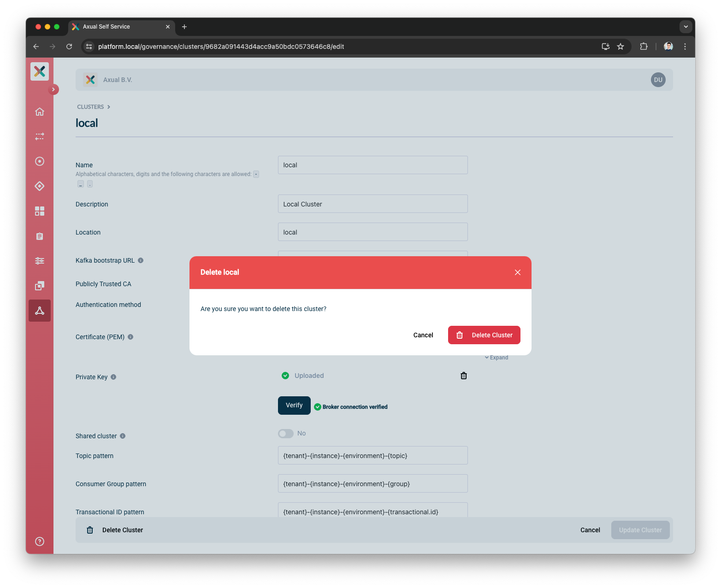
Task: Open the stream arrows icon in sidebar
Action: click(x=40, y=136)
